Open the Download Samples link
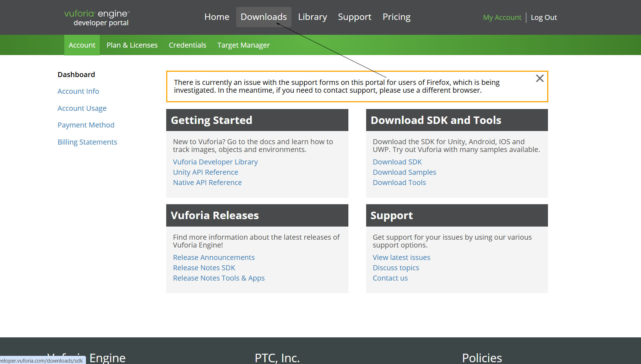641x364 pixels. tap(404, 172)
